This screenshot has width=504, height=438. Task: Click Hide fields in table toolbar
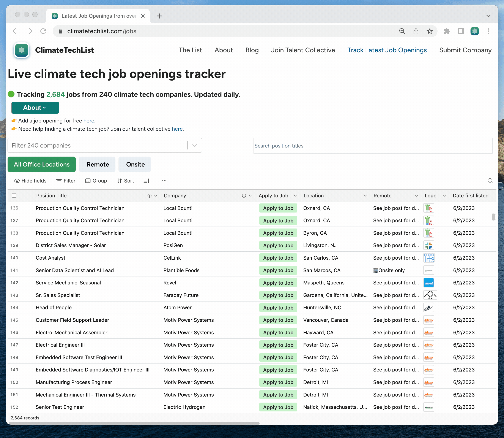(30, 181)
